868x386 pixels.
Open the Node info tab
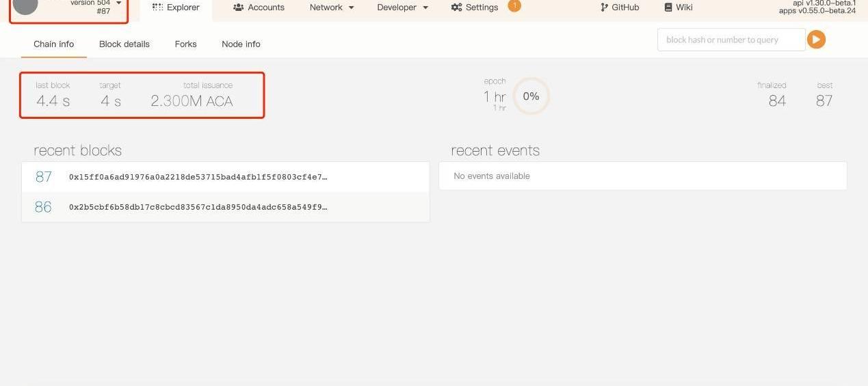click(241, 44)
